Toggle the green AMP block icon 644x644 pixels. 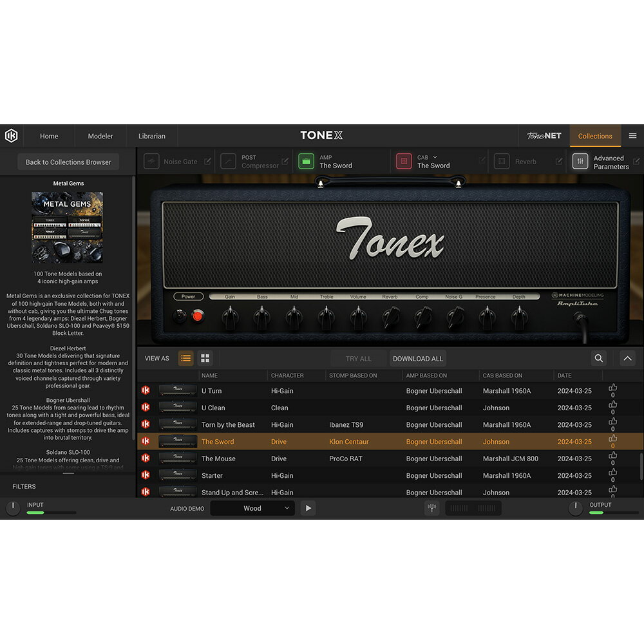click(306, 162)
